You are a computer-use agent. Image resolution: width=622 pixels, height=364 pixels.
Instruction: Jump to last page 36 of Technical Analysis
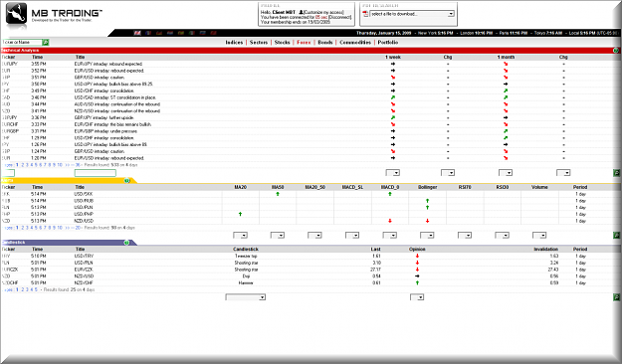[78, 165]
